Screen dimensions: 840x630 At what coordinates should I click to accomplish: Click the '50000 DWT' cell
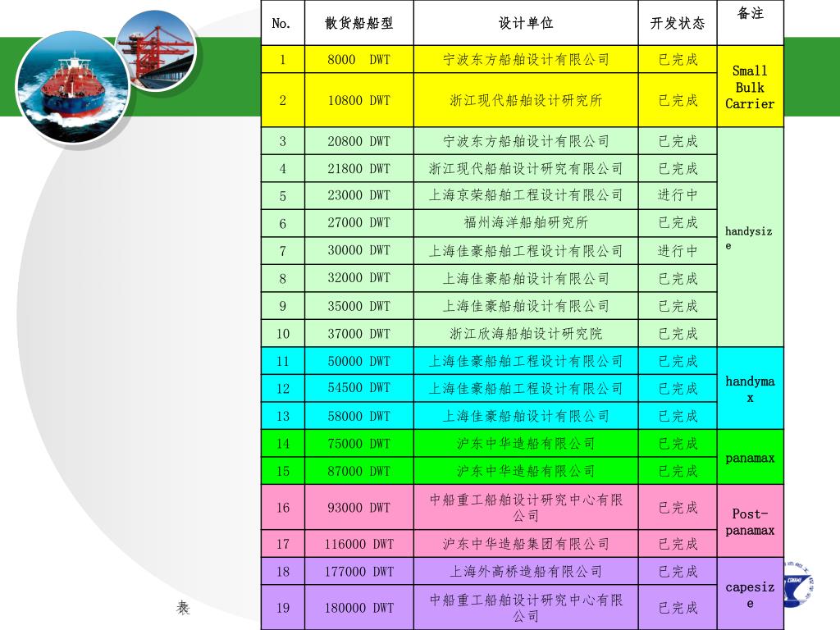(x=359, y=361)
